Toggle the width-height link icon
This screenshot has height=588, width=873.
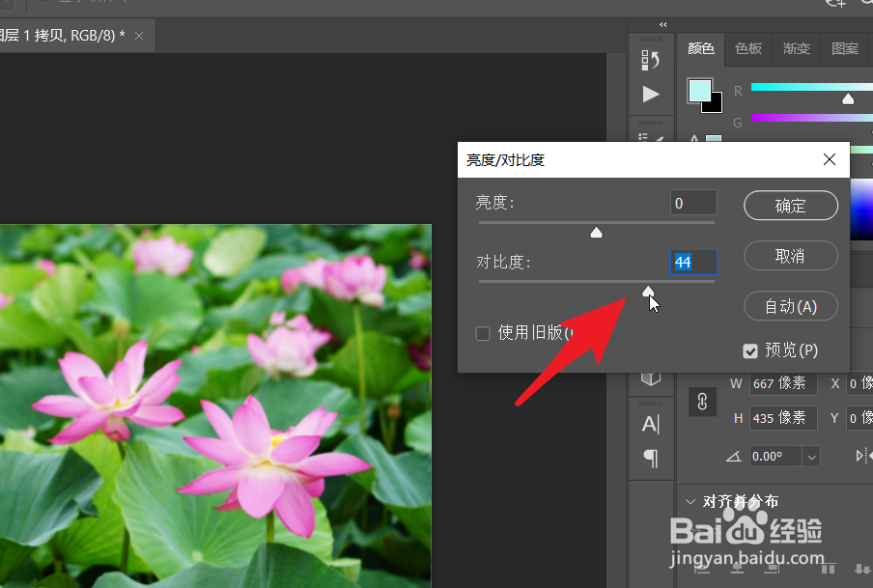click(702, 402)
